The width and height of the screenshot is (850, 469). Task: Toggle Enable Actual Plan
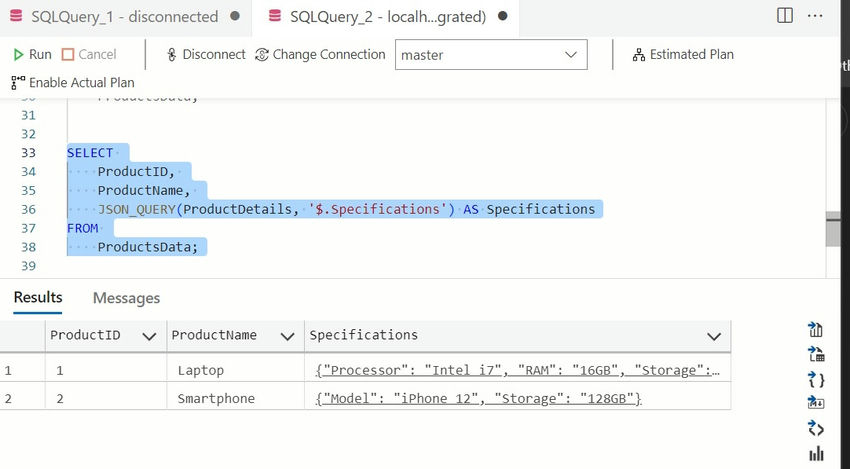pos(73,82)
